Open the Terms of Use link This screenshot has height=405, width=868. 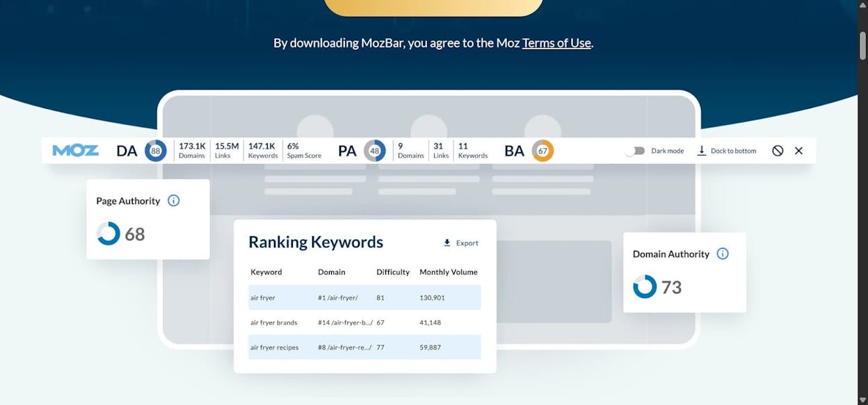[556, 43]
